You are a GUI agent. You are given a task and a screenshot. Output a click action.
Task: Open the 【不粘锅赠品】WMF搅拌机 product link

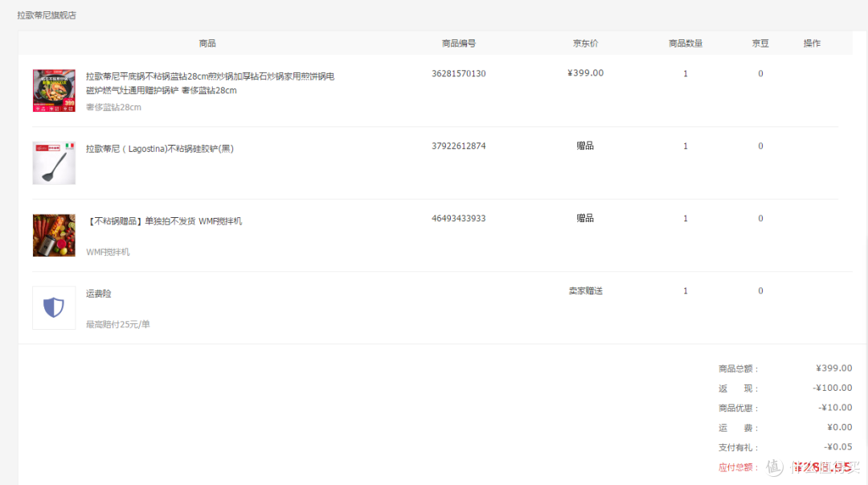(164, 221)
